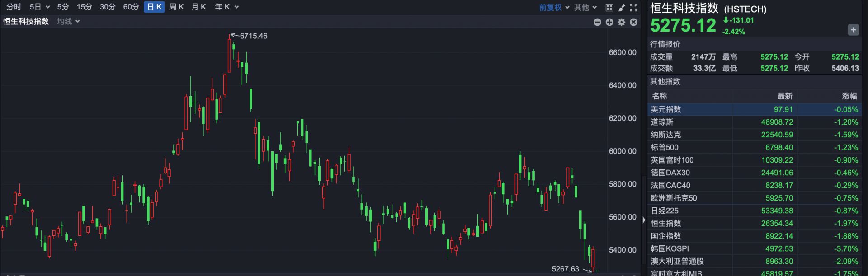Click the 6715.46 peak candlestick
Viewport: 868px width, 276px height.
[229, 54]
